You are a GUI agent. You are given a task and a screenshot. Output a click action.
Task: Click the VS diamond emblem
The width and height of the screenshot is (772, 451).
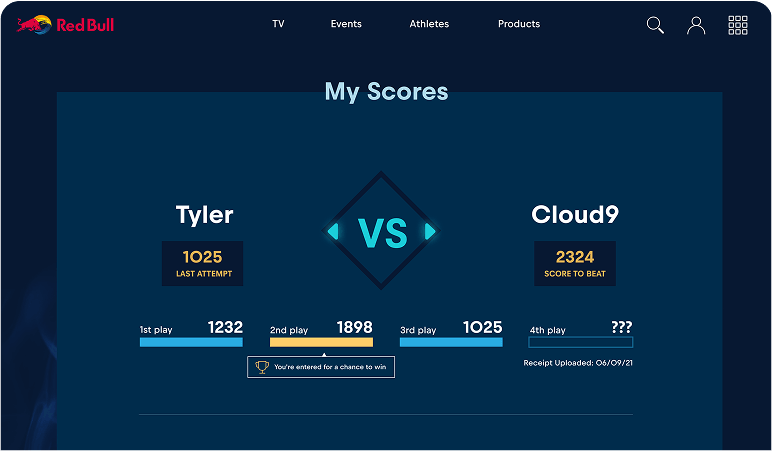click(381, 230)
